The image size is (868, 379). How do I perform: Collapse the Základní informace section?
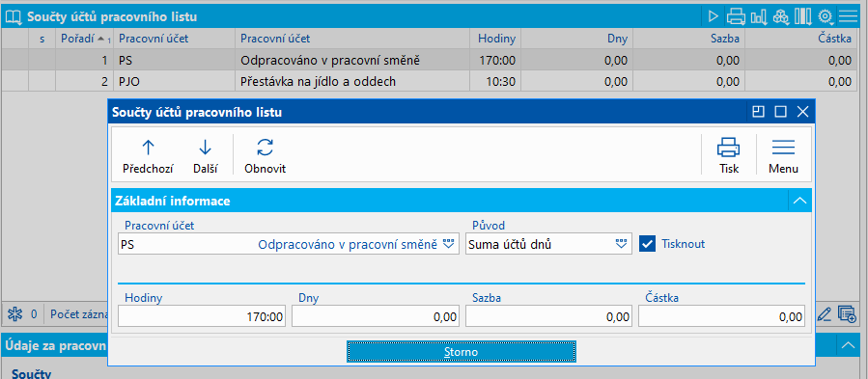pyautogui.click(x=799, y=201)
